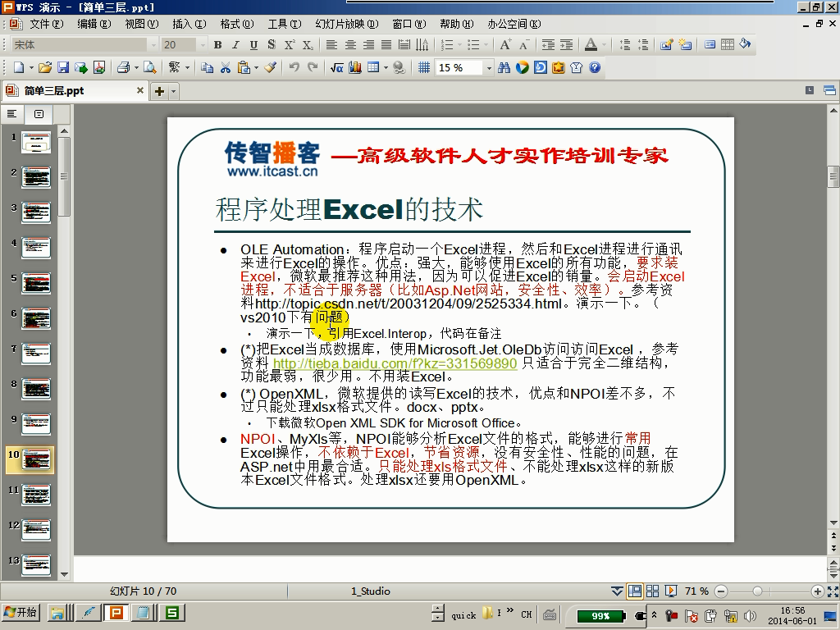Start slide show from the status bar
Viewport: 840px width, 630px height.
tap(671, 590)
